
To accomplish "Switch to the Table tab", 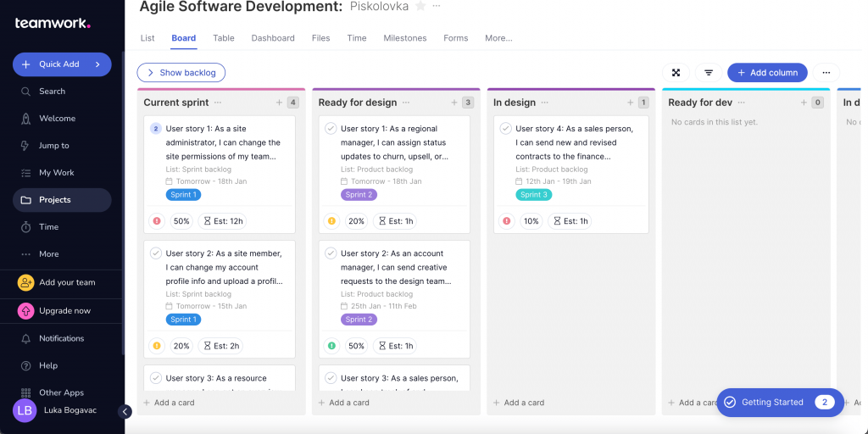I will coord(224,38).
